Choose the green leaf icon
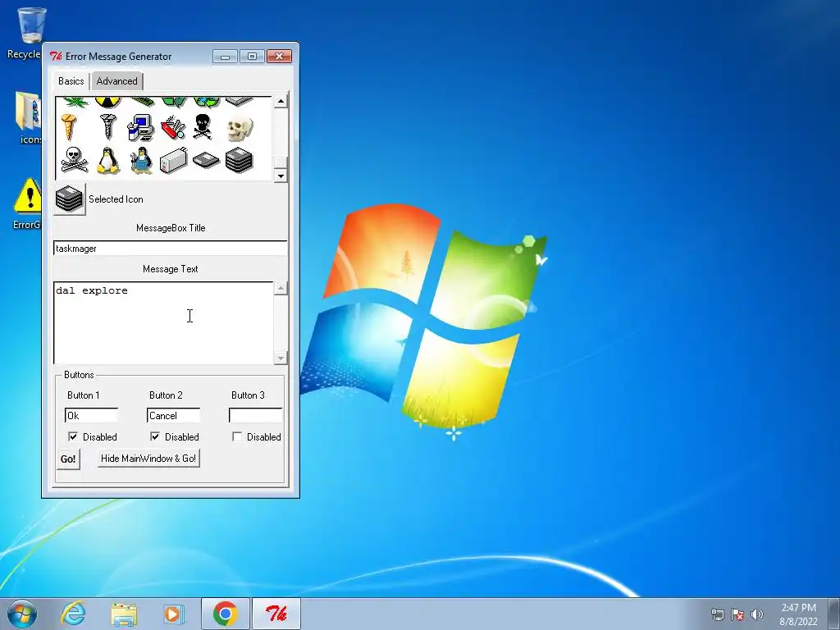 tap(75, 102)
